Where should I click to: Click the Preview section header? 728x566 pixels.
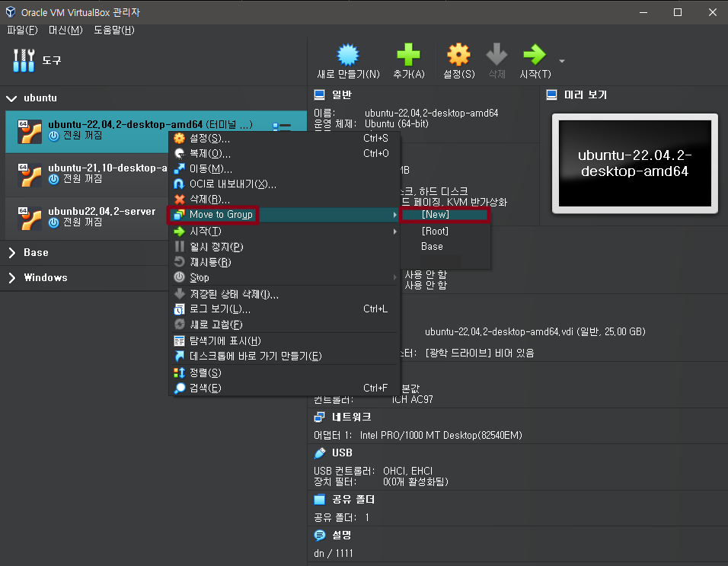coord(586,95)
